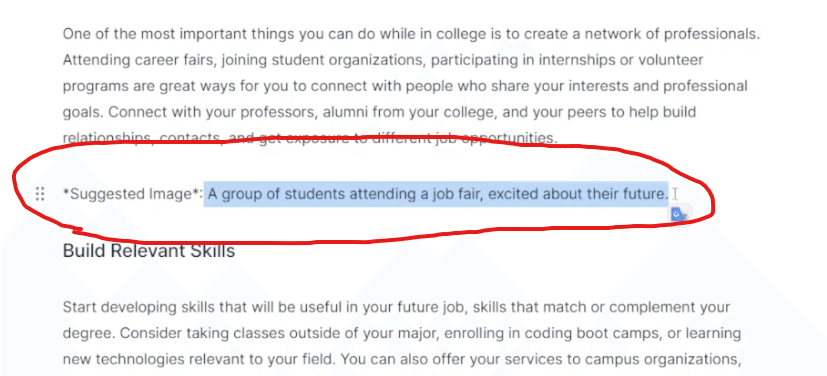Click the 'Build Relevant Skills' heading
Viewport: 827px width, 376px height.
click(149, 250)
